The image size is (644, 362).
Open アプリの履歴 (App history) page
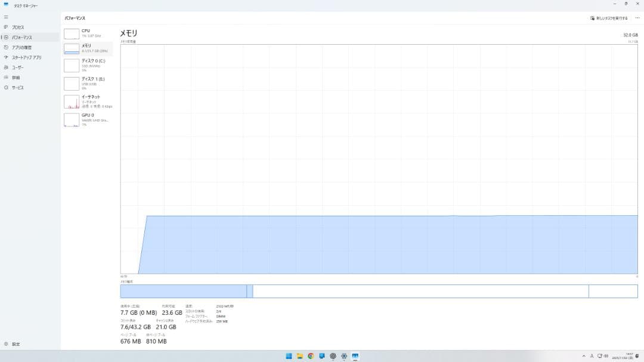click(21, 48)
